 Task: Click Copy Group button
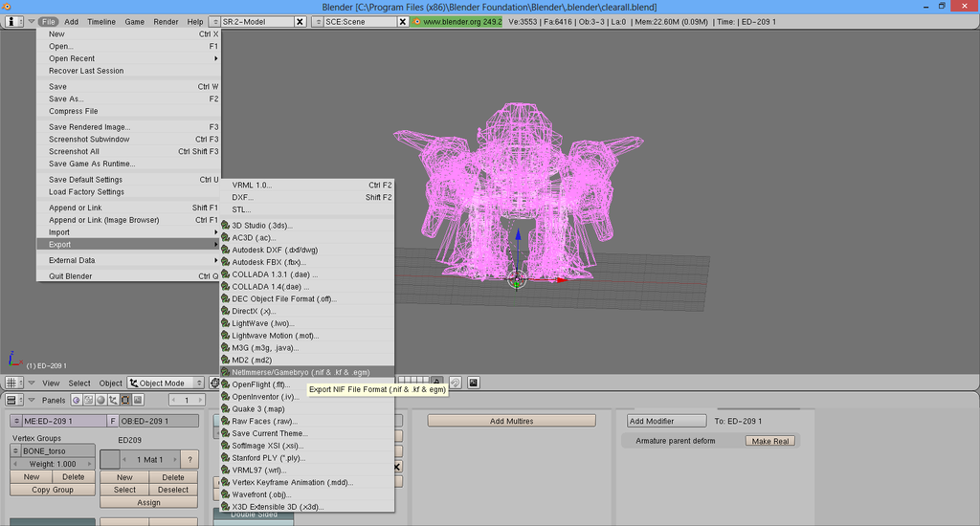point(53,490)
